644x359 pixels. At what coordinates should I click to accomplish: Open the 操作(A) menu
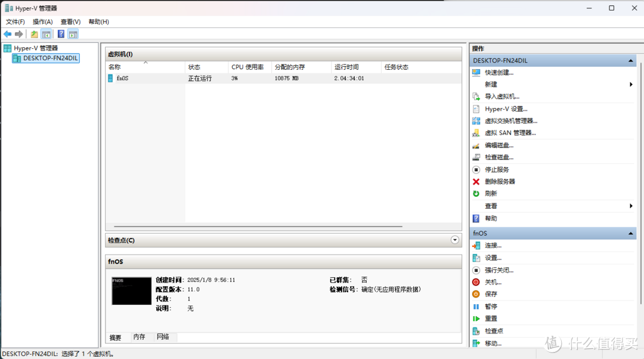click(42, 21)
